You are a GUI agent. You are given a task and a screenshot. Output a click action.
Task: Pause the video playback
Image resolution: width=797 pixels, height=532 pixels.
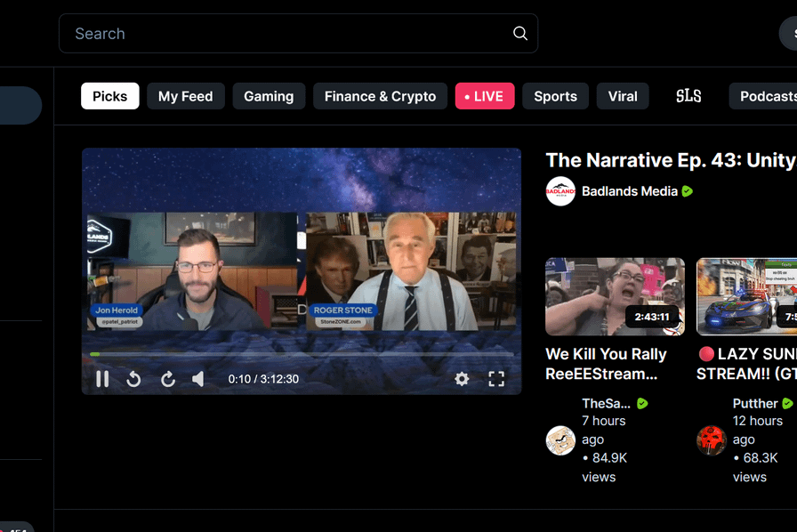point(102,379)
